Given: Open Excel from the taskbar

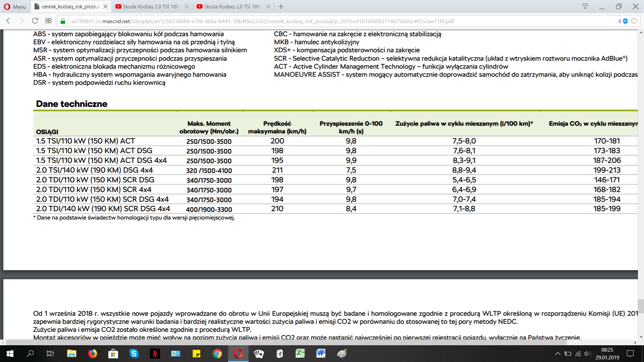Looking at the screenshot, I should [300, 354].
